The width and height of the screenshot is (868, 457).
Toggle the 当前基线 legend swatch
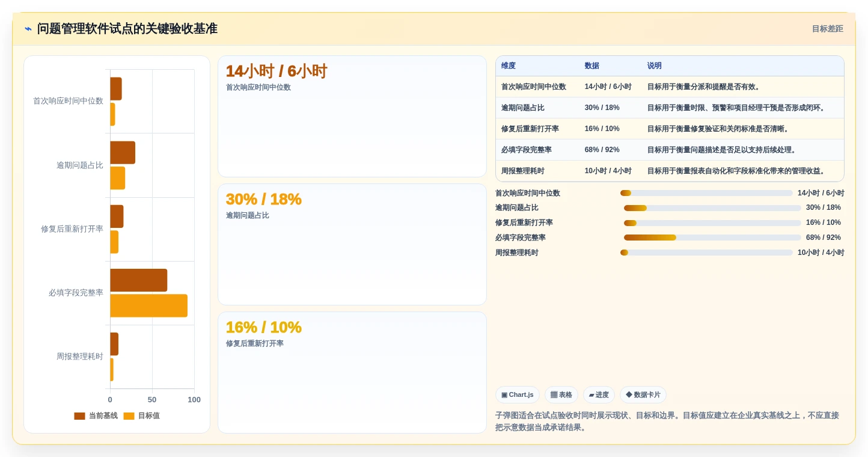pos(79,416)
